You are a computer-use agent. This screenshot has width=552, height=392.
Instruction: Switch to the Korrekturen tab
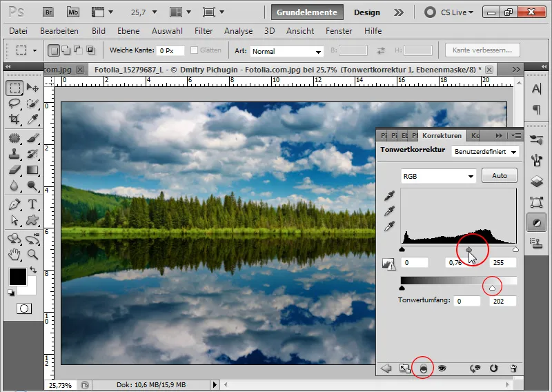click(x=442, y=135)
